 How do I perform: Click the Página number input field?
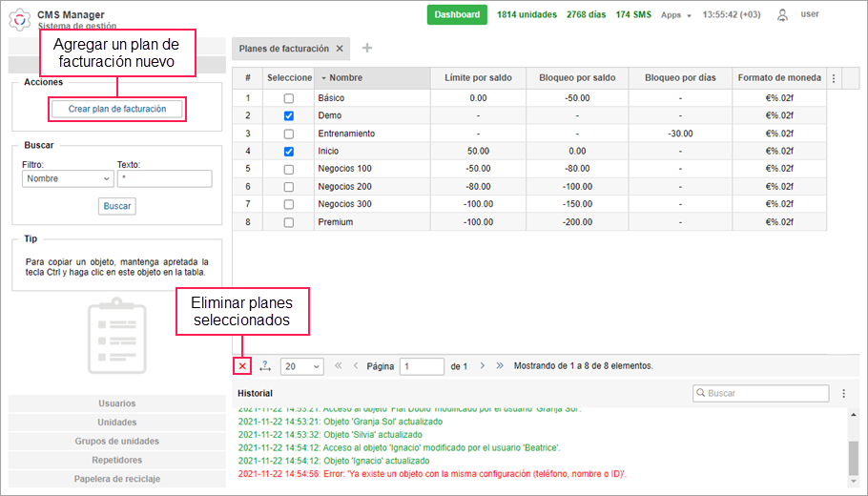click(x=422, y=366)
